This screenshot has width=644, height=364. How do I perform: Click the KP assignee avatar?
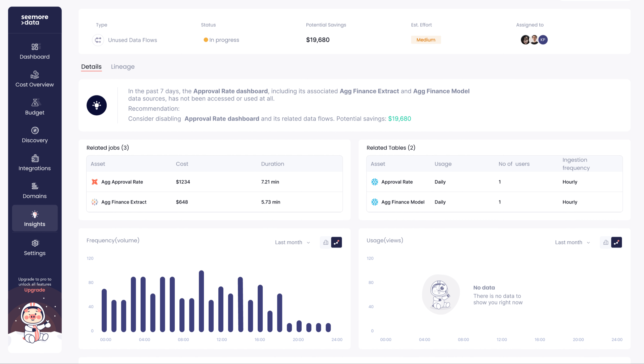coord(543,40)
